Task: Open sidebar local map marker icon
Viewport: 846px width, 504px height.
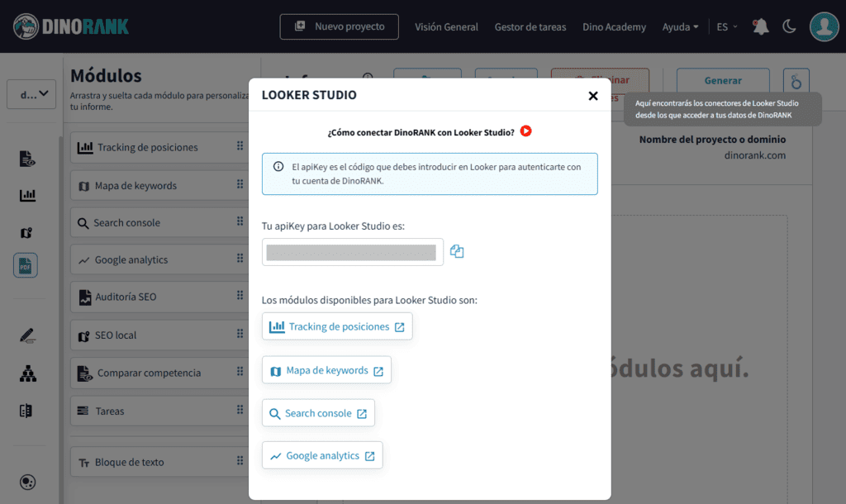Action: coord(26,232)
